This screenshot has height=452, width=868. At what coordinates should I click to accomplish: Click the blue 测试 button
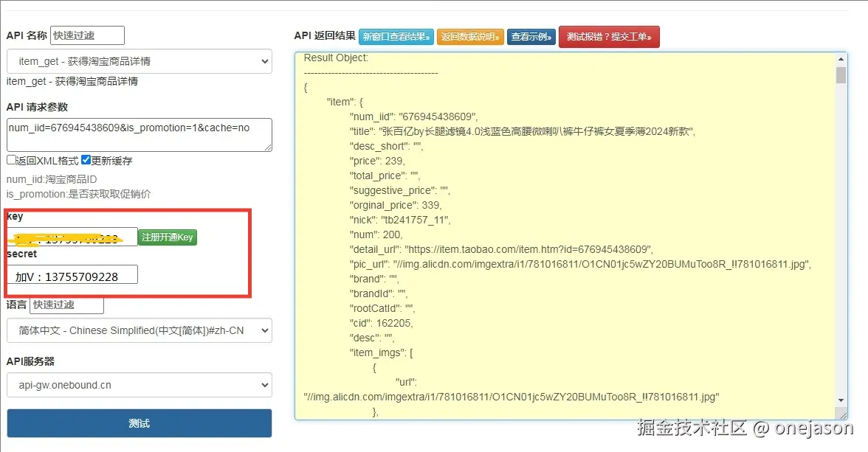pos(139,423)
